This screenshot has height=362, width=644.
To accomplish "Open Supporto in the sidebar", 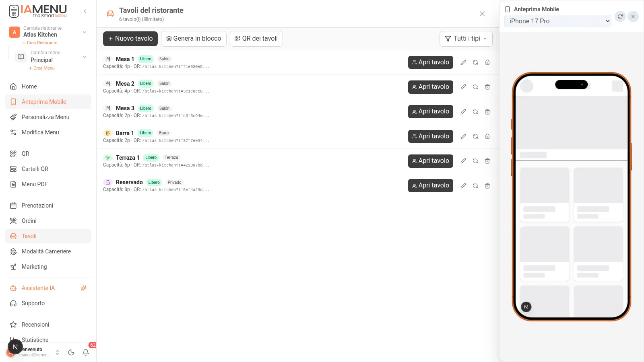I will click(x=48, y=303).
